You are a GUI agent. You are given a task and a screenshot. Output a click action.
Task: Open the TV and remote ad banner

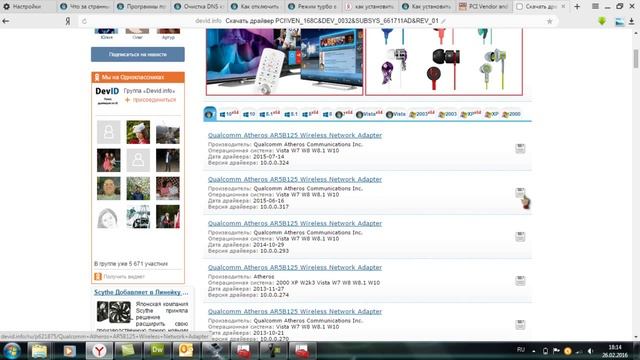(284, 61)
